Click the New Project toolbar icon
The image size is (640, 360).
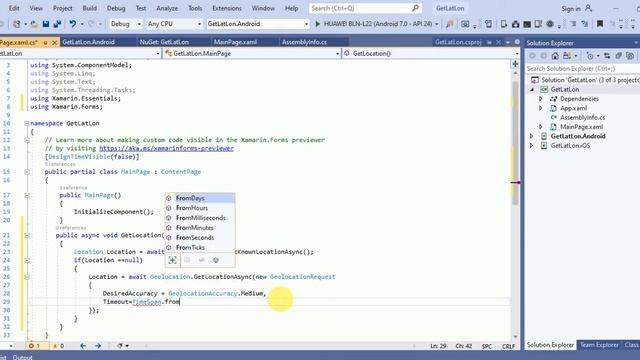coord(16,24)
